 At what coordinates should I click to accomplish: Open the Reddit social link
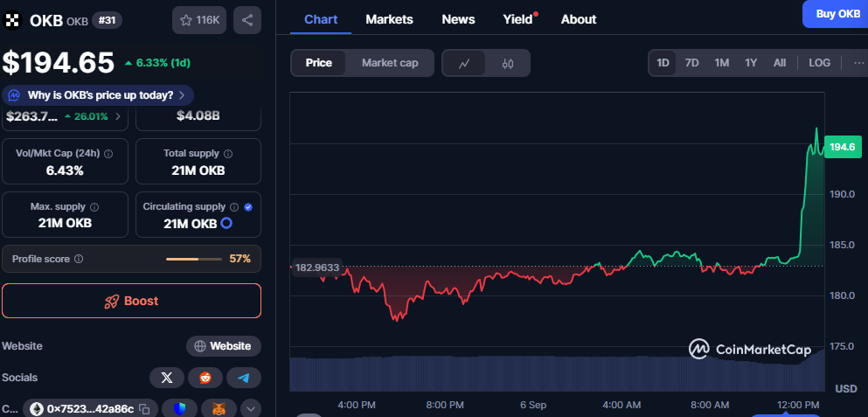click(205, 378)
